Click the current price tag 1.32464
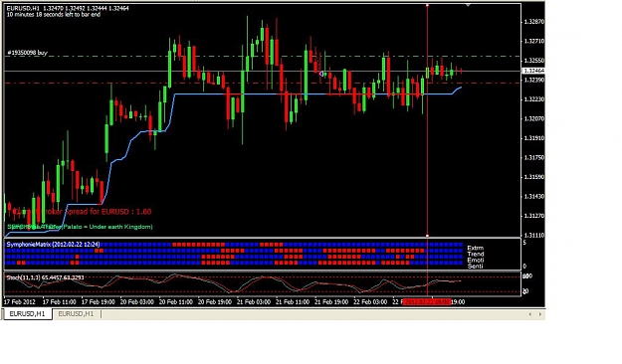This screenshot has width=622, height=364. 534,71
